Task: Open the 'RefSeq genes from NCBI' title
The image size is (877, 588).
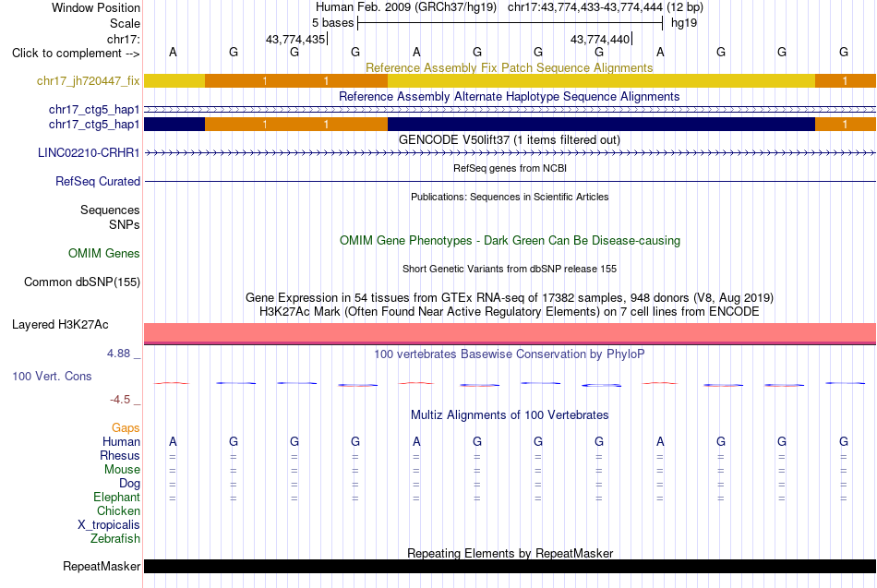Action: pos(510,168)
